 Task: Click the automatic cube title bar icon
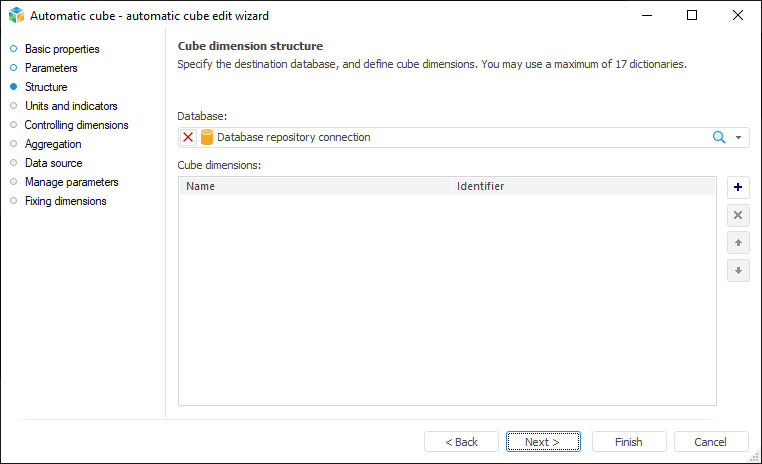coord(15,16)
